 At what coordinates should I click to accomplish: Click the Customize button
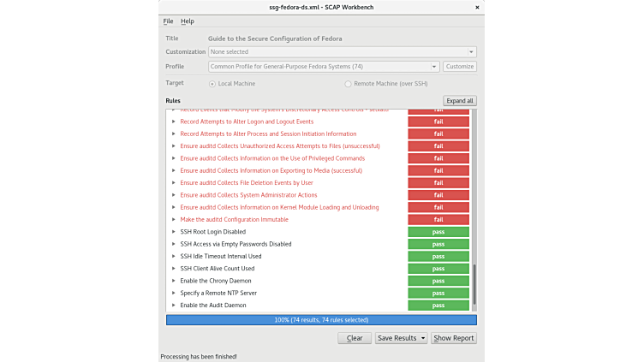pyautogui.click(x=460, y=67)
